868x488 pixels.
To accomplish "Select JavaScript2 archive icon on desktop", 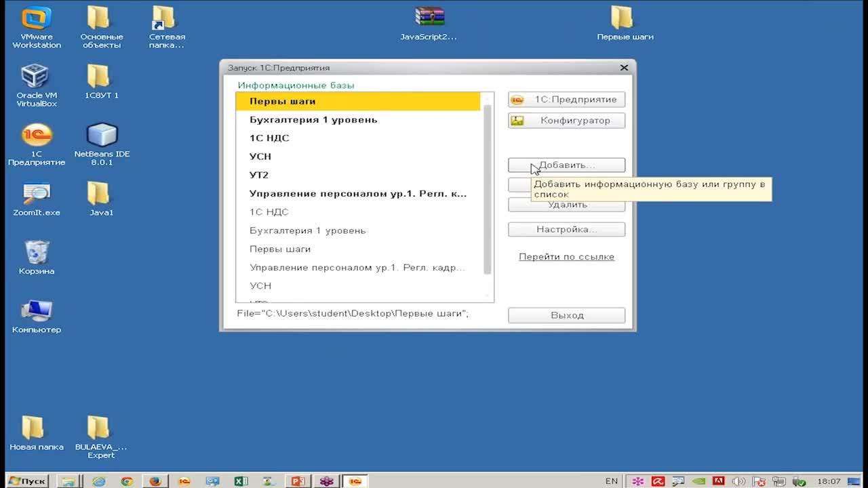I will click(x=429, y=24).
